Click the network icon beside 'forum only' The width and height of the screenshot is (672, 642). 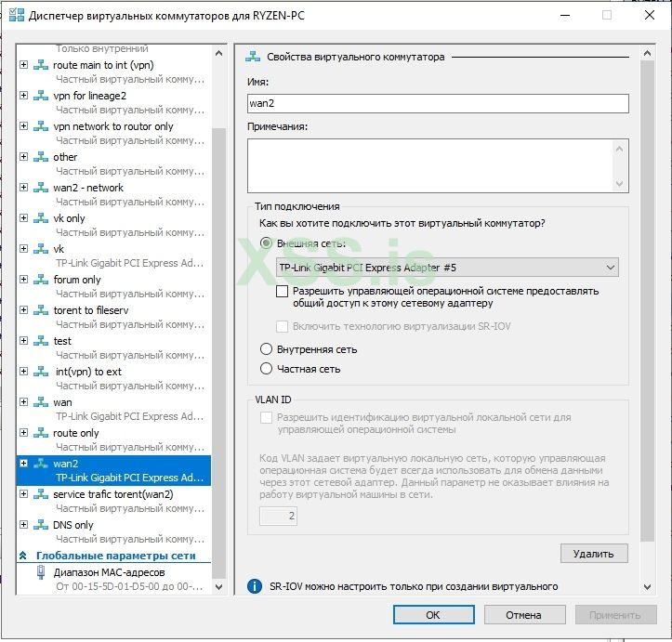pos(41,280)
